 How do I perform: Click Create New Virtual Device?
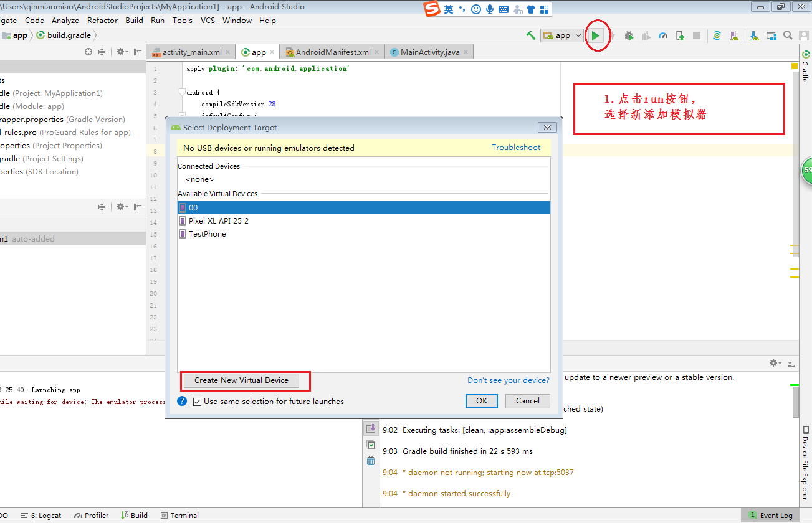241,379
